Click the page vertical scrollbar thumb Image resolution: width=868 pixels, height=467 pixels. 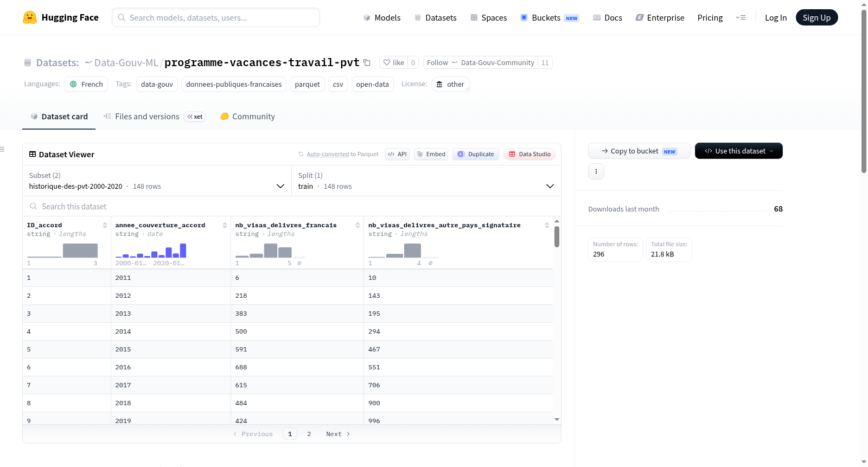pyautogui.click(x=864, y=91)
